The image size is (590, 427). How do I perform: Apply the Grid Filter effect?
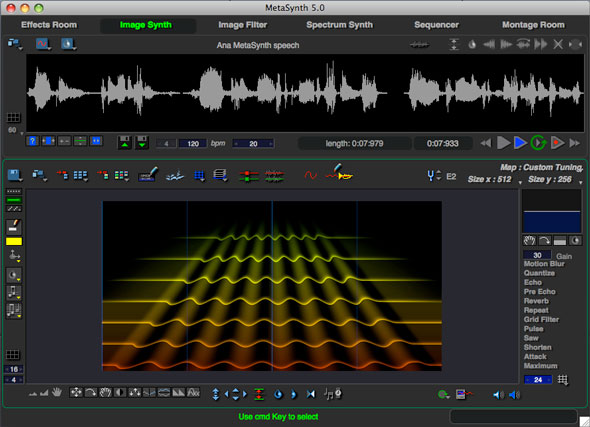point(541,319)
